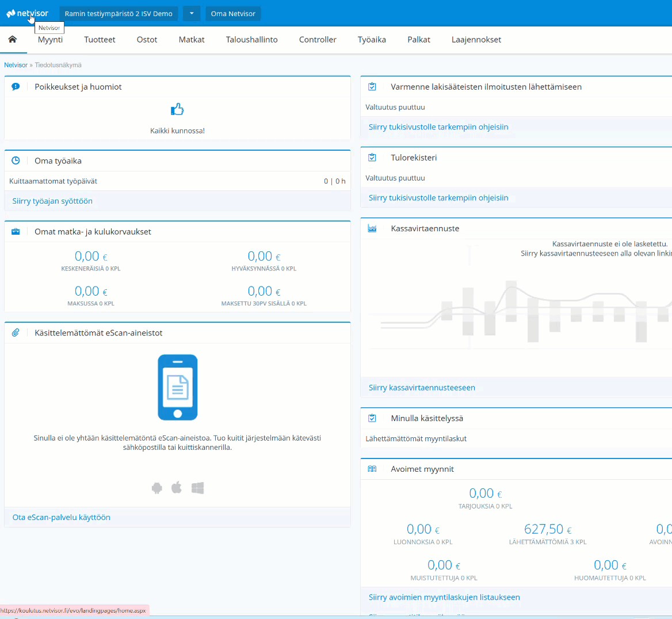
Task: Click the blue phone eScan illustration
Action: [x=177, y=387]
